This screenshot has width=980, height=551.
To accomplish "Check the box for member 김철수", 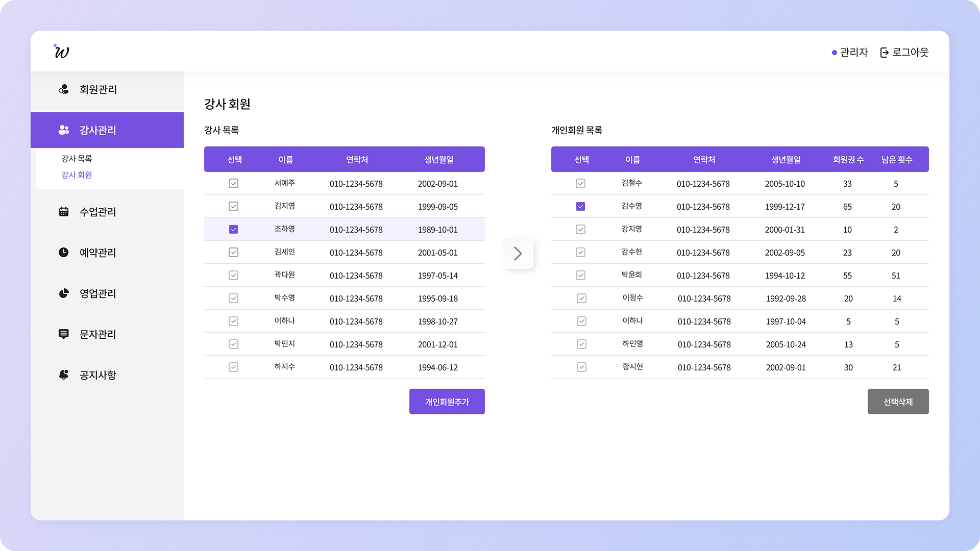I will (580, 184).
